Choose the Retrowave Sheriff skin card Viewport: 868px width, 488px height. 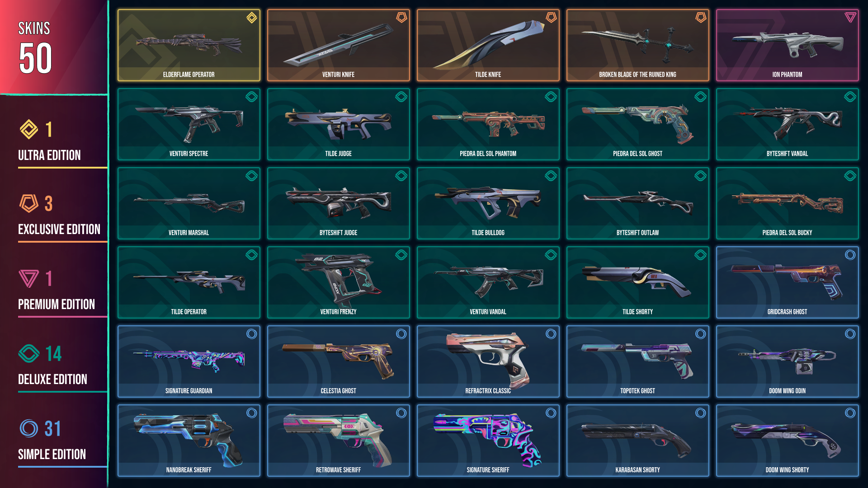coord(339,441)
